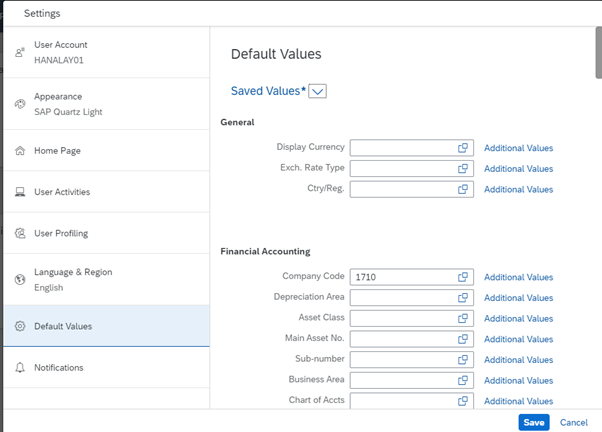602x432 pixels.
Task: Click into the Sub-number input field
Action: click(x=400, y=360)
